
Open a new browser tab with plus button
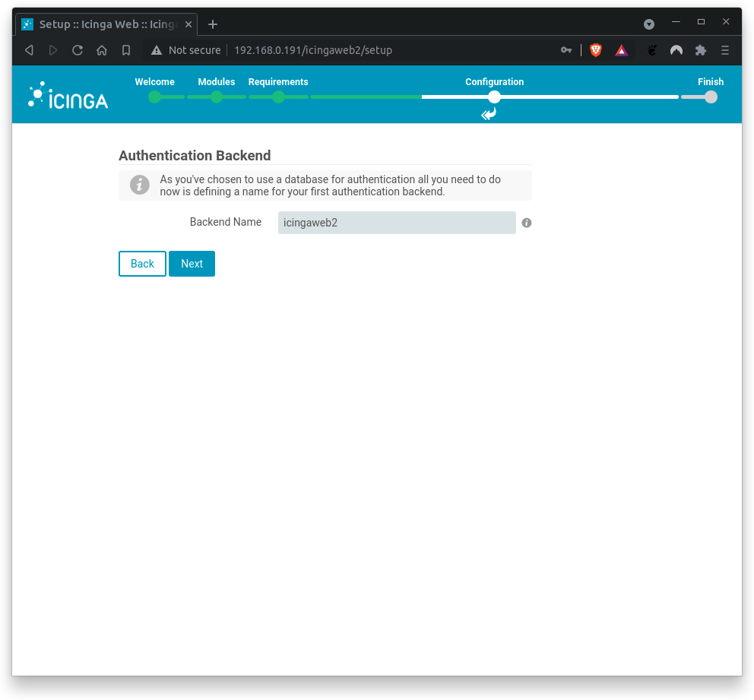(212, 24)
